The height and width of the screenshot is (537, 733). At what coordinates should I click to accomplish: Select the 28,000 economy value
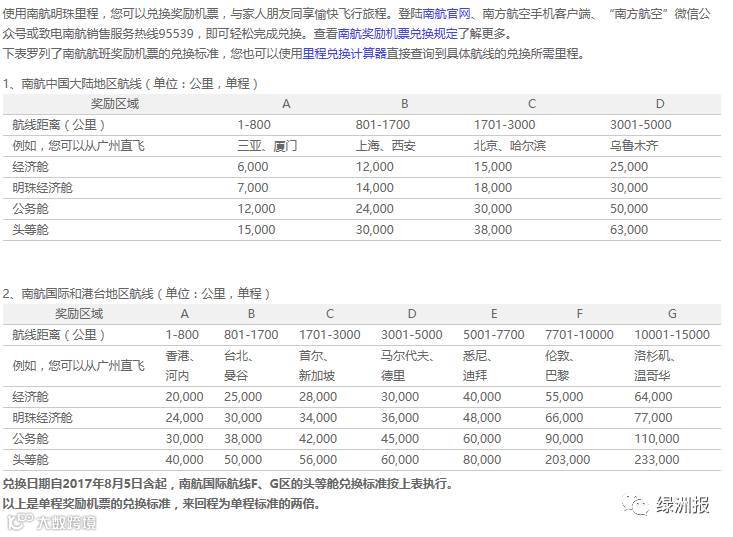click(318, 397)
